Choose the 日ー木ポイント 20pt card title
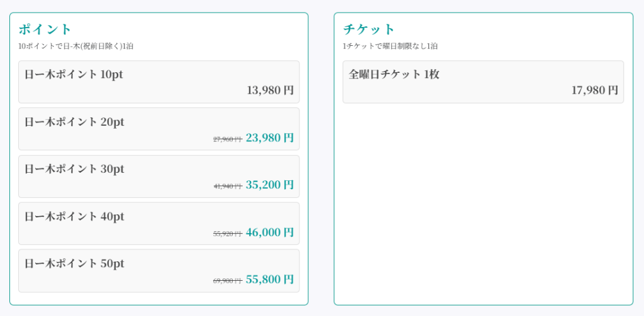 74,122
